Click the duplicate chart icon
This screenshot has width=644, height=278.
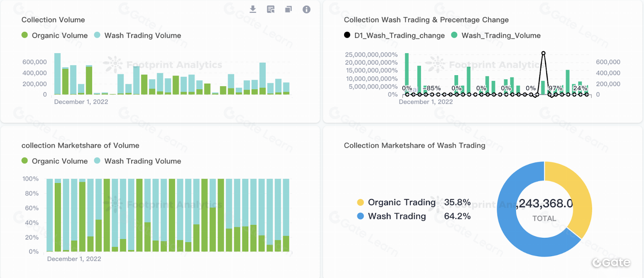point(288,9)
